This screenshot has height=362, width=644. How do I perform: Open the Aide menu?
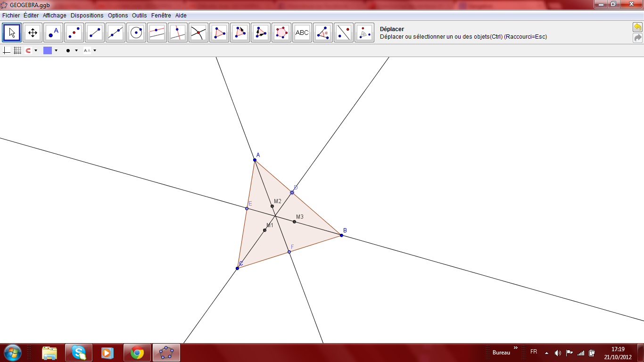click(181, 16)
